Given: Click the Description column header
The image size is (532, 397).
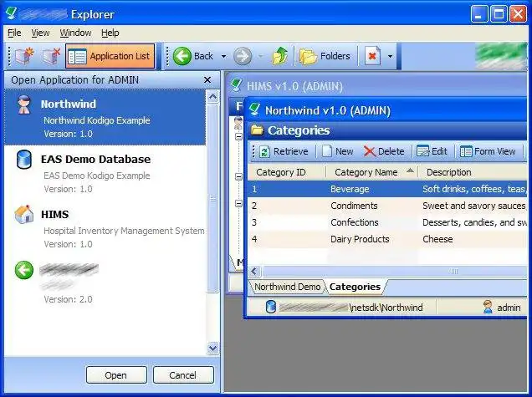Looking at the screenshot, I should click(473, 172).
